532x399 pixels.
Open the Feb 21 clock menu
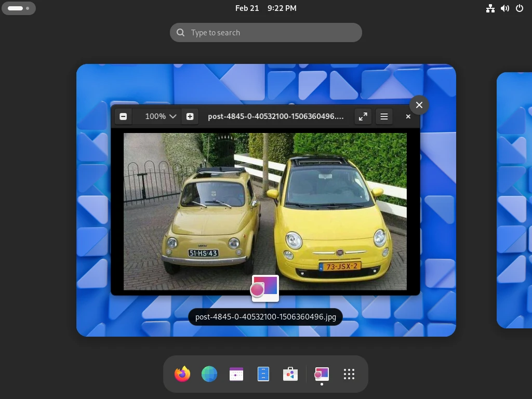[266, 8]
